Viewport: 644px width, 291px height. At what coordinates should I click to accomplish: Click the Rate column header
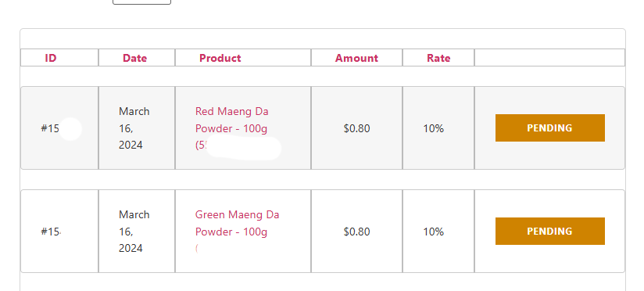[438, 58]
